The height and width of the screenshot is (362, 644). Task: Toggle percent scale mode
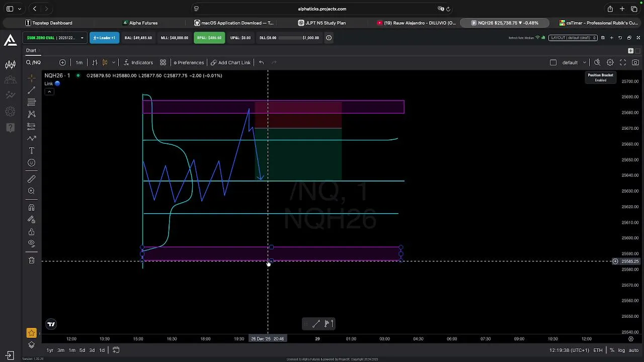[612, 350]
